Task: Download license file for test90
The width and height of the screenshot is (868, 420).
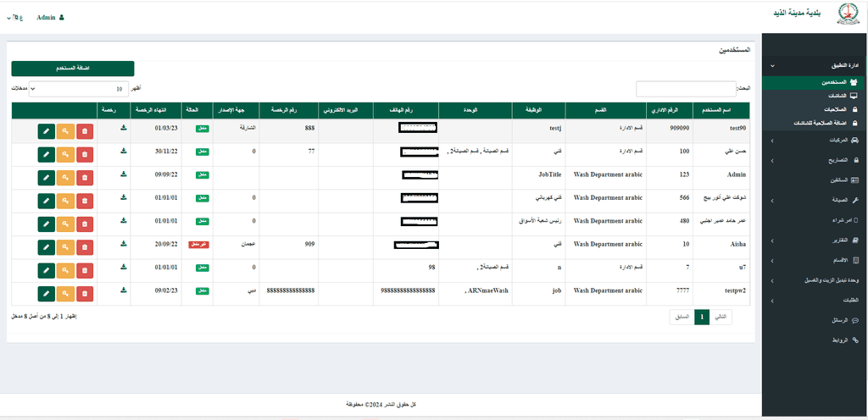Action: 124,128
